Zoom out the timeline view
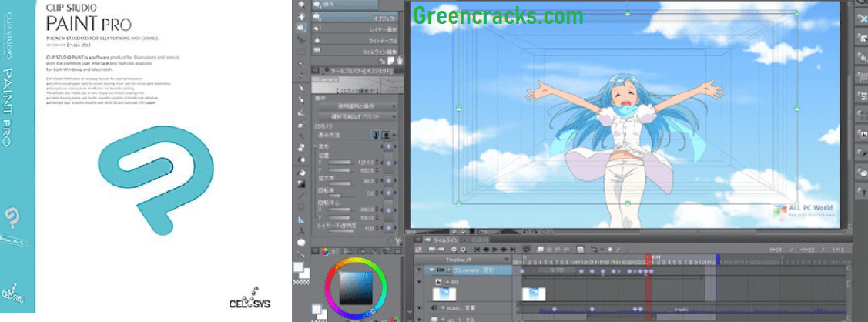 [x=454, y=250]
